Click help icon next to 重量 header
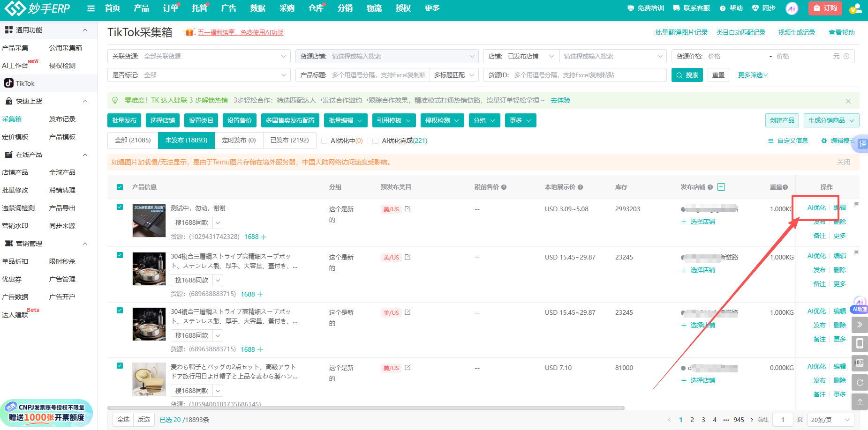This screenshot has height=430, width=868. pyautogui.click(x=785, y=187)
